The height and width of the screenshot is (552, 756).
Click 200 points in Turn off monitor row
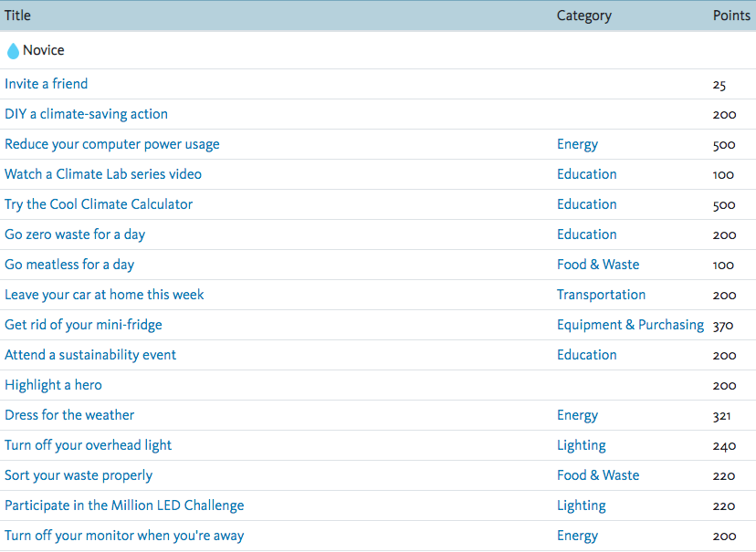tap(725, 536)
